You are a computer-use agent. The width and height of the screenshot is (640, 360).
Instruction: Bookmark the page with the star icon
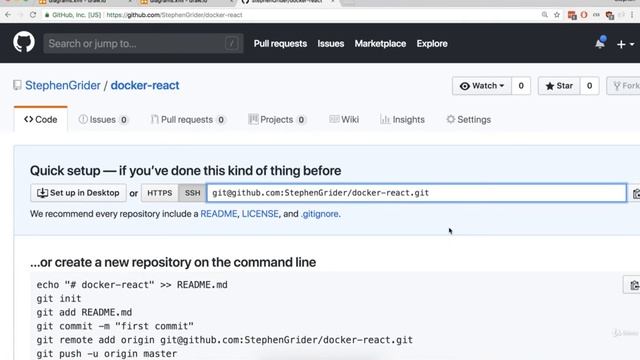click(557, 15)
